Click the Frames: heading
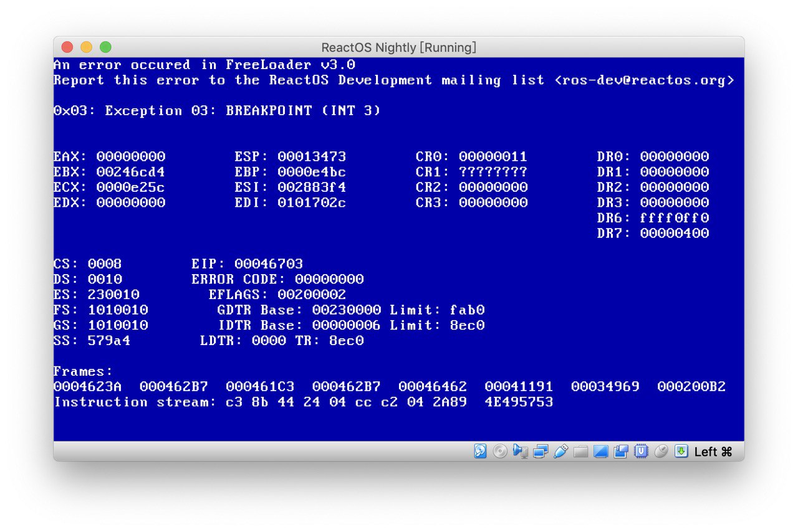 pyautogui.click(x=84, y=371)
